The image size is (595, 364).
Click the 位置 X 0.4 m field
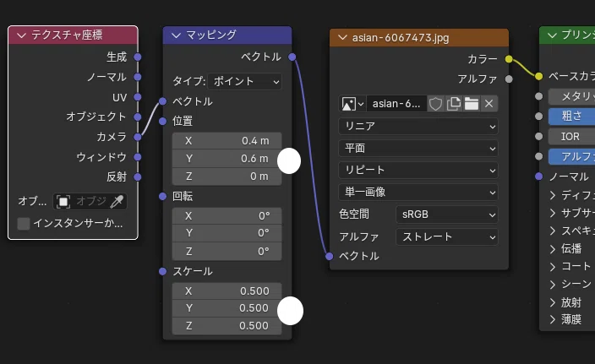coord(227,141)
